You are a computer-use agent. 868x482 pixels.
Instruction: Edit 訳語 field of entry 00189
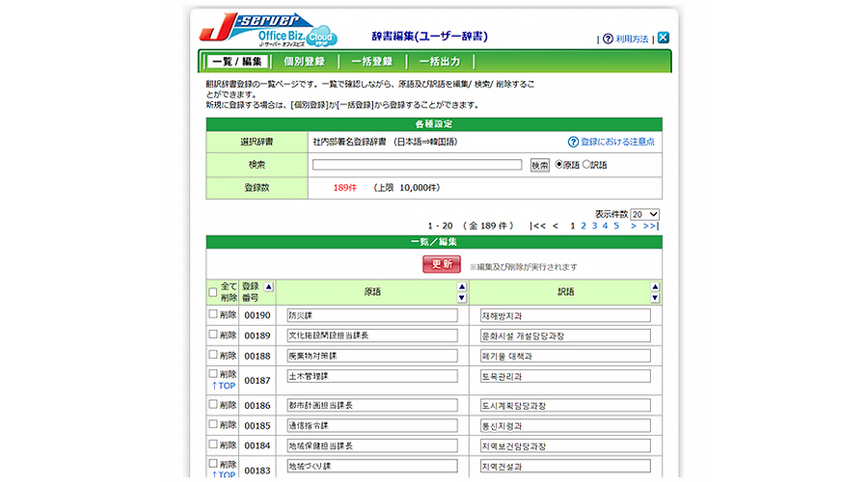[565, 335]
